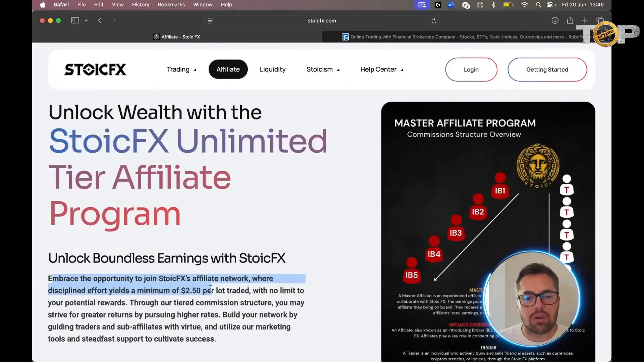Click the date and time Fri 20 Jun
This screenshot has height=362, width=644.
(x=583, y=5)
